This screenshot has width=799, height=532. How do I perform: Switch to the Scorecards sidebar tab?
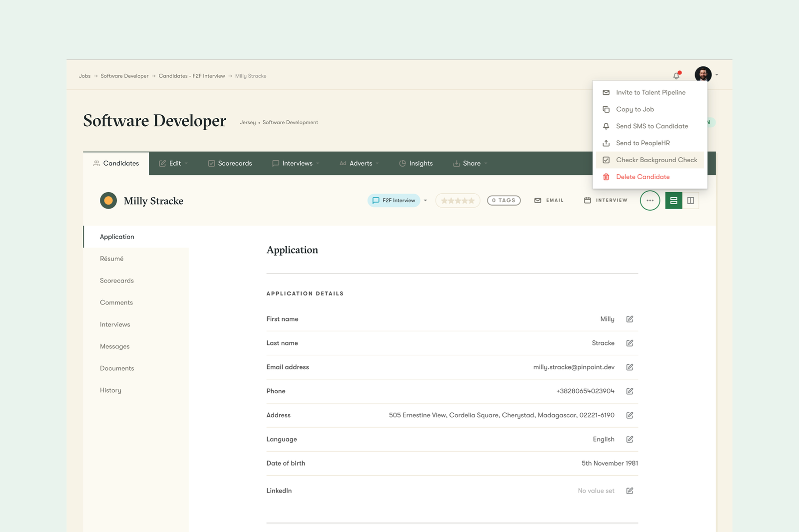[116, 280]
